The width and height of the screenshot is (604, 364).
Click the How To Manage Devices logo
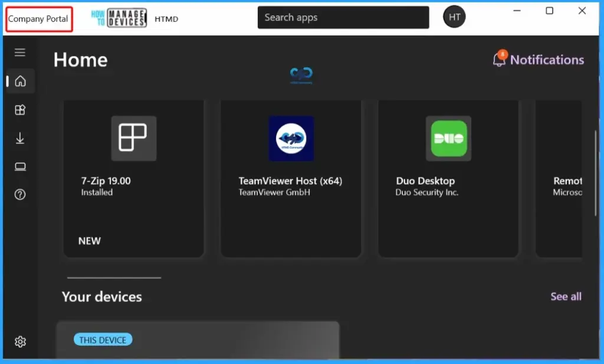click(x=119, y=18)
